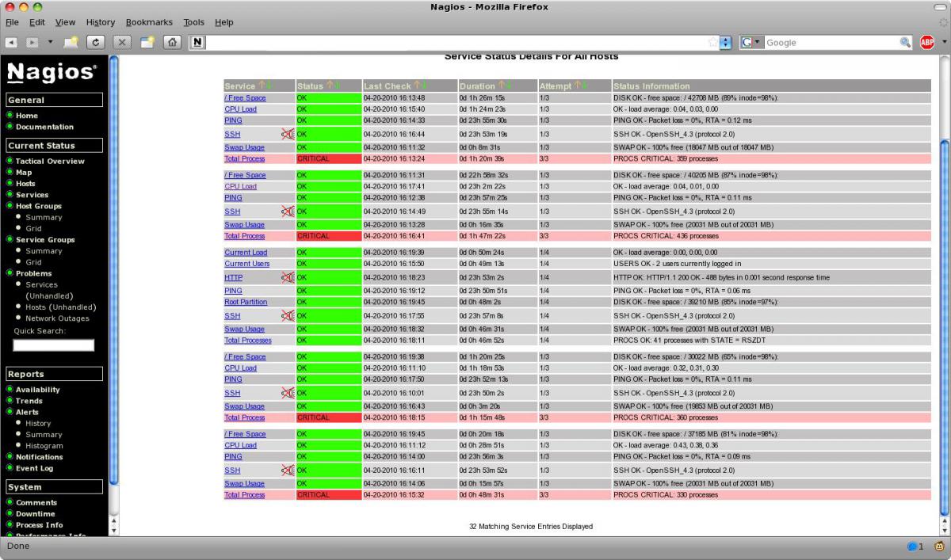Sort Status column ascending with up arrow

(x=330, y=86)
